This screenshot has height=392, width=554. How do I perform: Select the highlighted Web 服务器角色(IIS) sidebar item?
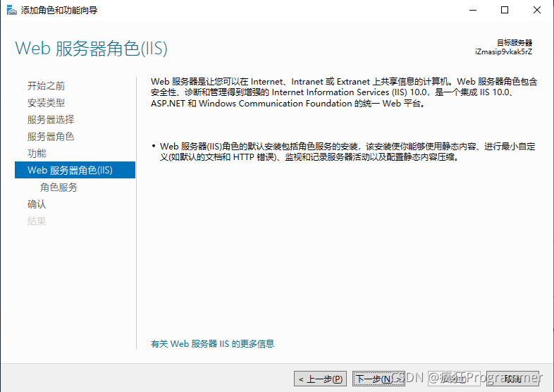(70, 171)
